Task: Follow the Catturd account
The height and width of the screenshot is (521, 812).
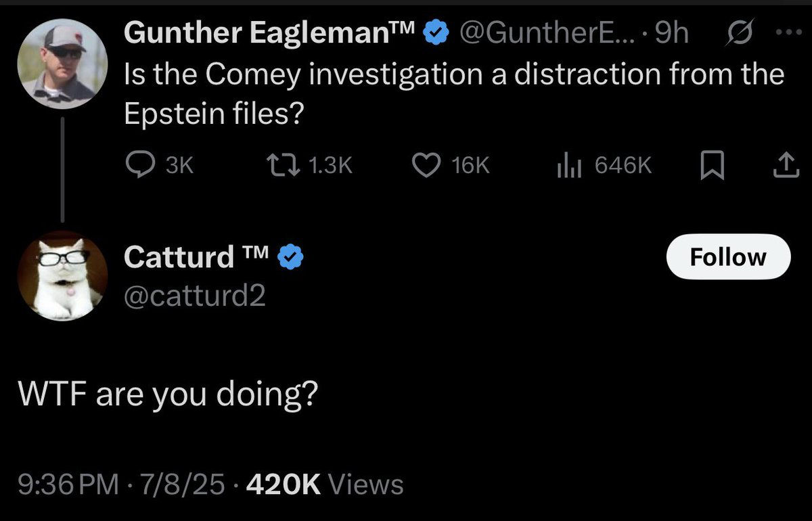Action: 728,257
